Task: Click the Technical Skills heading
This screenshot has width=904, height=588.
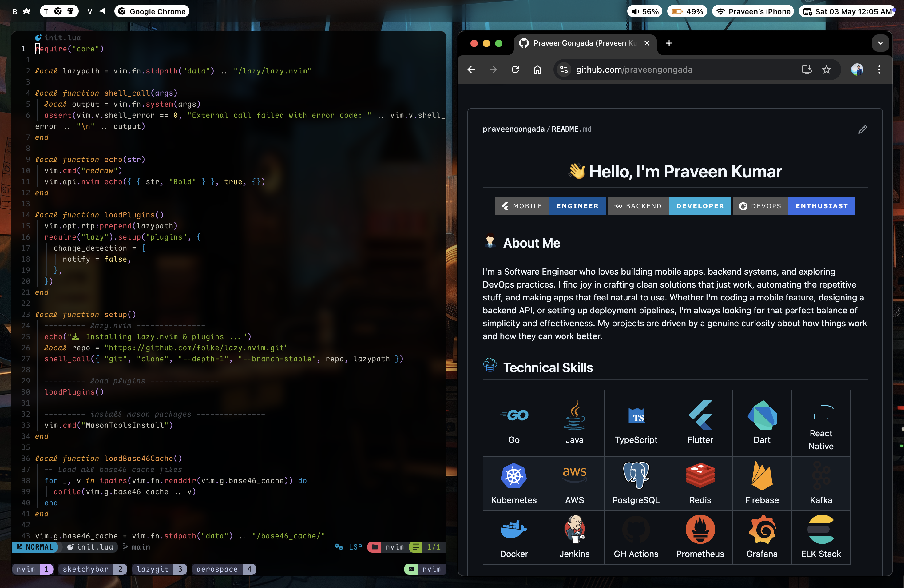Action: pyautogui.click(x=548, y=367)
